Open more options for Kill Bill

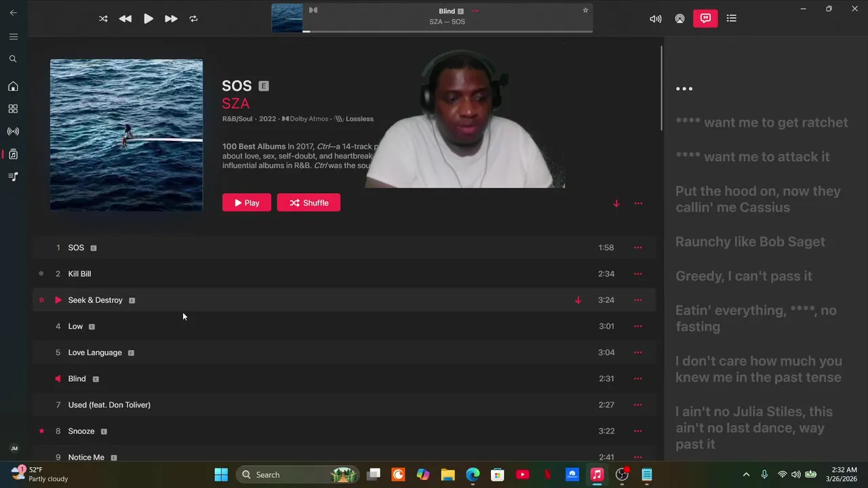[x=637, y=274]
